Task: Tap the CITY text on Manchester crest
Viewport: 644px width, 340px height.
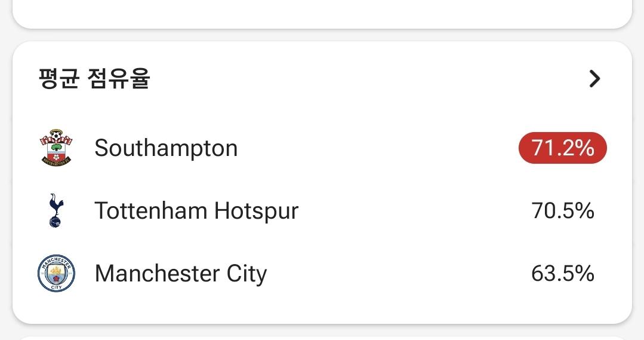Action: coord(56,287)
